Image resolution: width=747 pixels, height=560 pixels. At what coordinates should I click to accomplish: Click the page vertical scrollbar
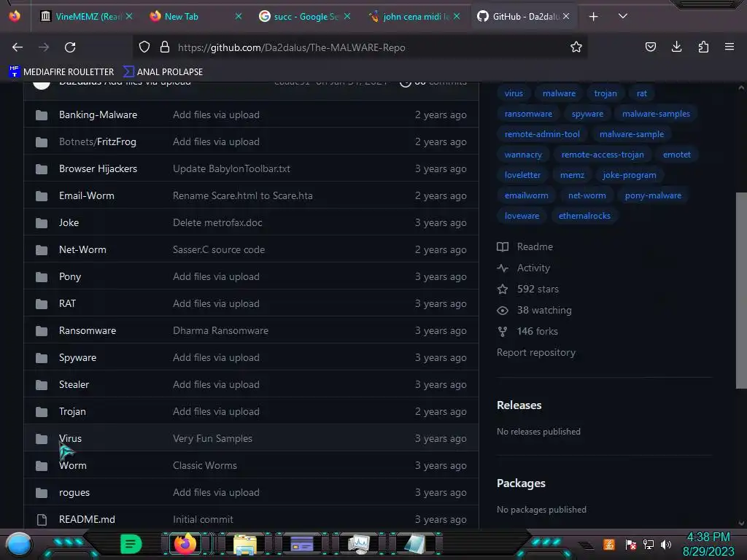[741, 290]
